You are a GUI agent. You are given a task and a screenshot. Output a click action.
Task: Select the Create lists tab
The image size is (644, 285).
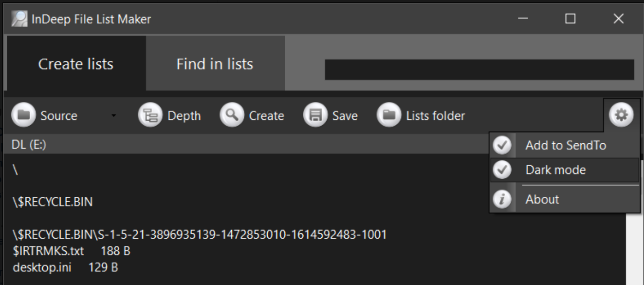pyautogui.click(x=75, y=63)
